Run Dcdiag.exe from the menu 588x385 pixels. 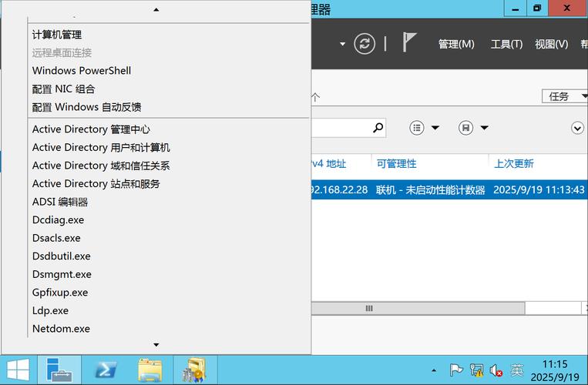point(58,220)
